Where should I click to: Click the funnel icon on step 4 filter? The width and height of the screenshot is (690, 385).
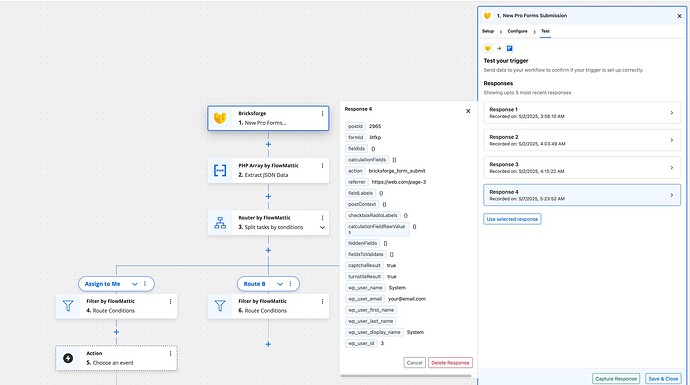point(68,306)
